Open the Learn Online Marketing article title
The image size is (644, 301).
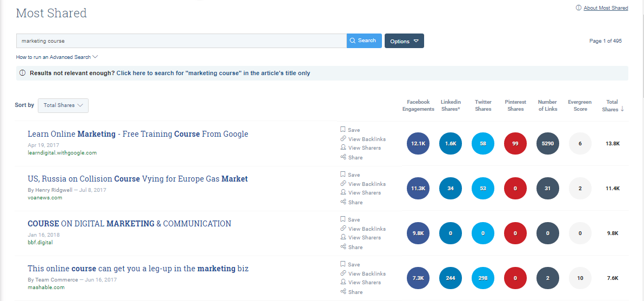pos(138,134)
